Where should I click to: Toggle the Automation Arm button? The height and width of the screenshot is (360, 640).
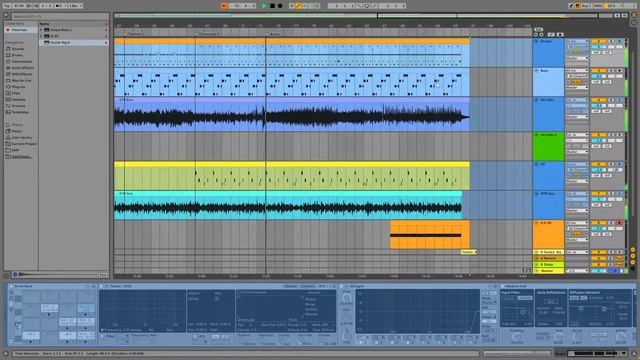pyautogui.click(x=298, y=6)
